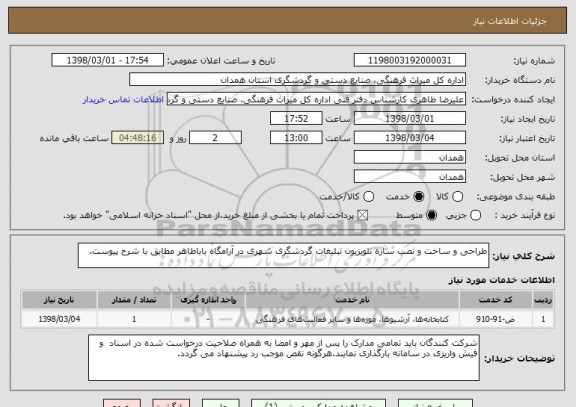
Task: Click the شهر محل تحویل field همدان
Action: (x=410, y=177)
